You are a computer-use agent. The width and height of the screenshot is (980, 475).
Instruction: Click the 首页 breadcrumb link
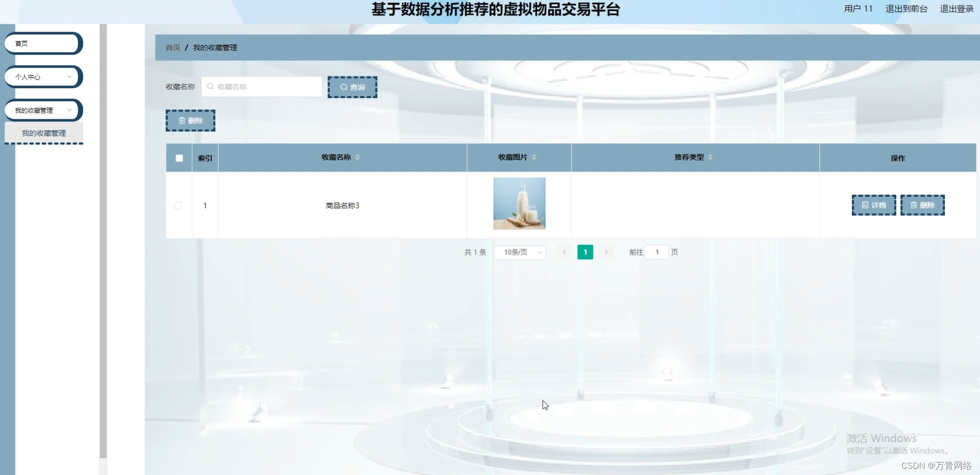click(173, 47)
